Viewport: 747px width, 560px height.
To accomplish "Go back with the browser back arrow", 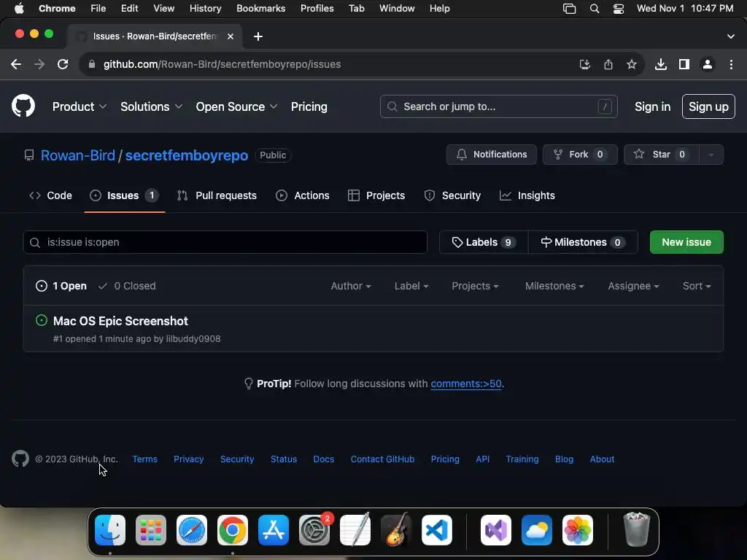I will tap(16, 64).
